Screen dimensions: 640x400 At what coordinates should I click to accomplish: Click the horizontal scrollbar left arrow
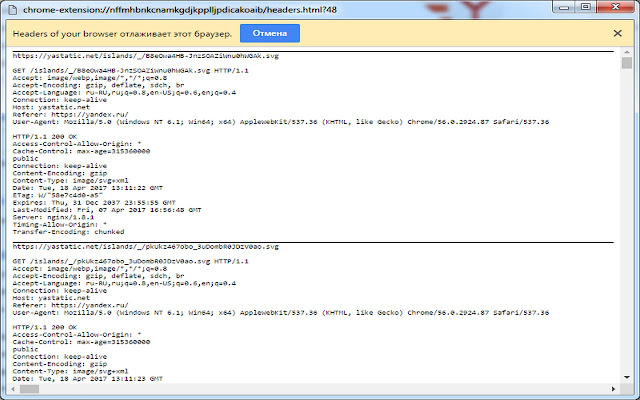pos(13,389)
